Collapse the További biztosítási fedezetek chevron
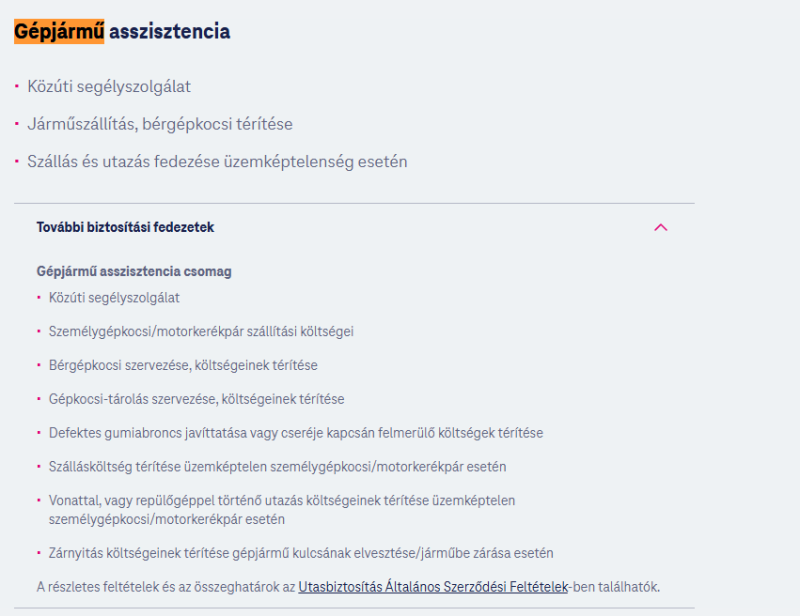Image resolution: width=800 pixels, height=616 pixels. [660, 227]
